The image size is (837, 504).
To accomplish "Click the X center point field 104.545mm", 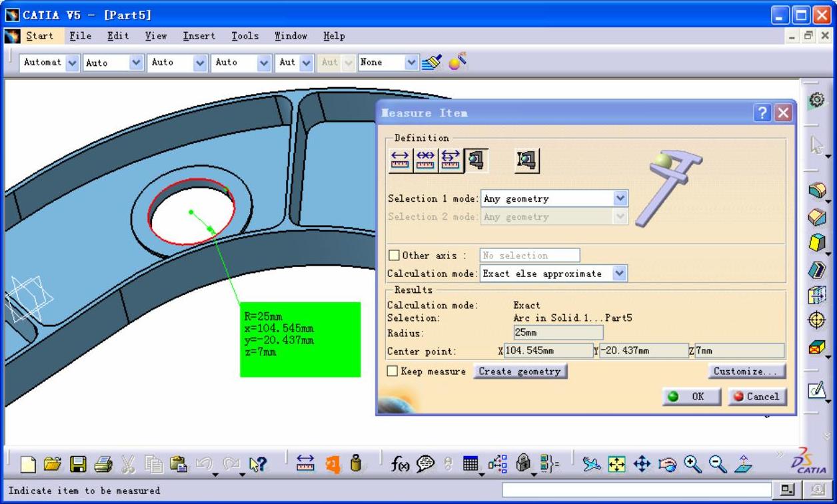I will point(548,351).
